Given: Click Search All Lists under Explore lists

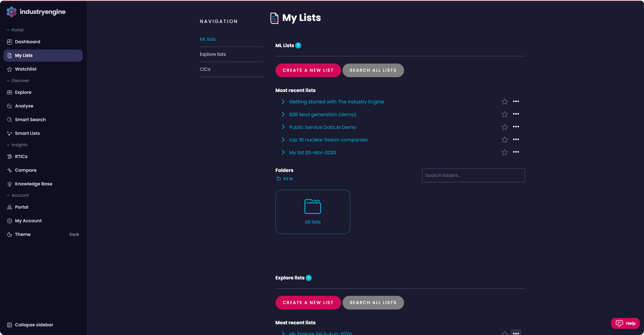Looking at the screenshot, I should 373,302.
